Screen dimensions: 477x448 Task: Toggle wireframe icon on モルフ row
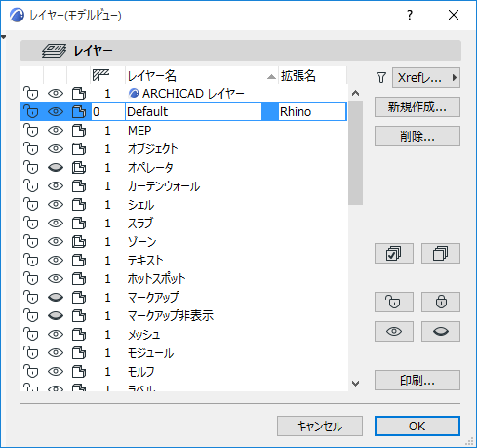pos(79,372)
